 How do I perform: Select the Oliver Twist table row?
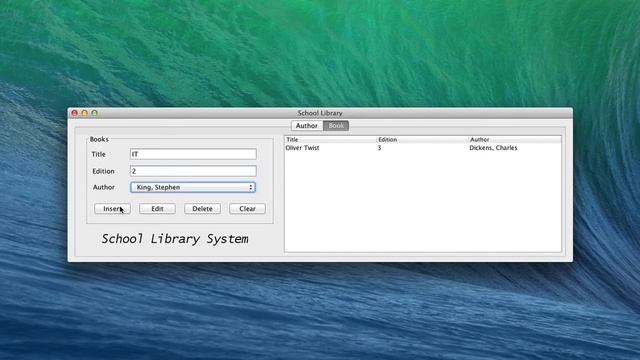[423, 148]
